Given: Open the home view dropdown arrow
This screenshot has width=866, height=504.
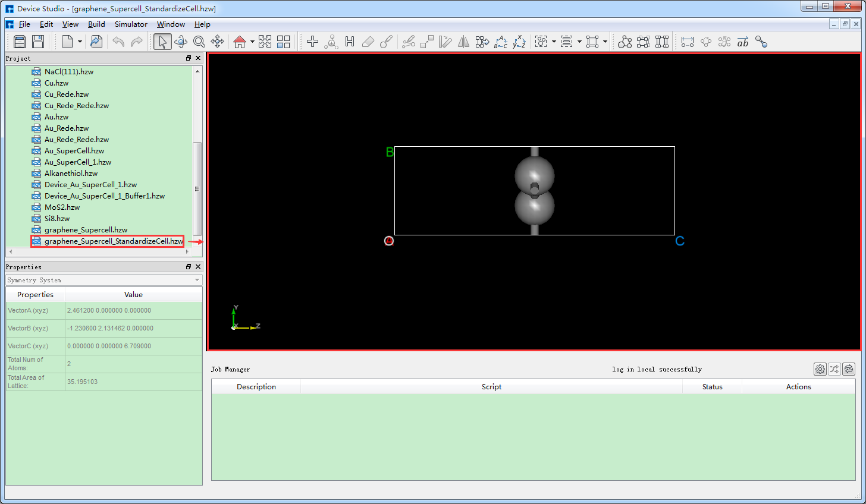Looking at the screenshot, I should click(x=252, y=42).
